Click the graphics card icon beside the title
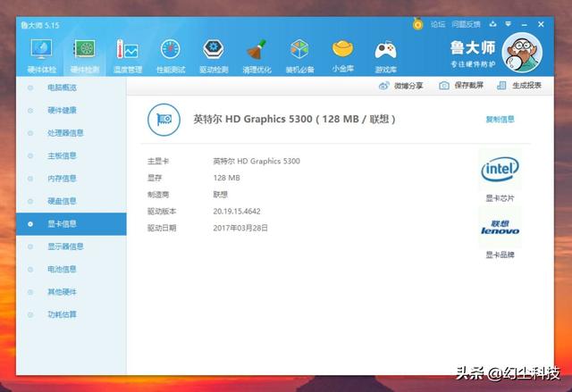572x392 pixels. coord(164,120)
